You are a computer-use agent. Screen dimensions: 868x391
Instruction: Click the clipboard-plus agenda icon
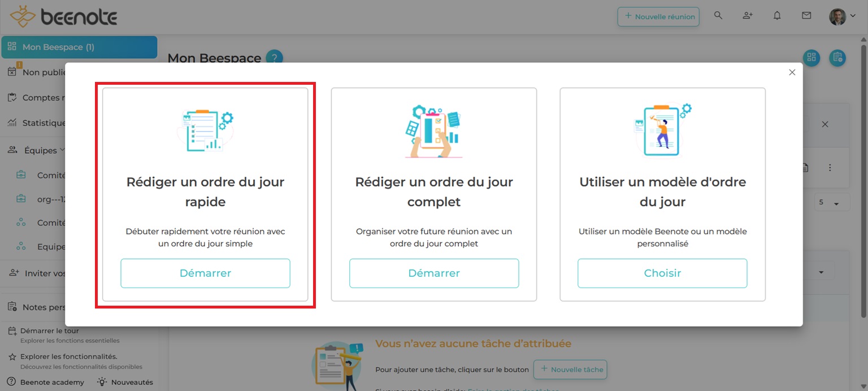[837, 58]
